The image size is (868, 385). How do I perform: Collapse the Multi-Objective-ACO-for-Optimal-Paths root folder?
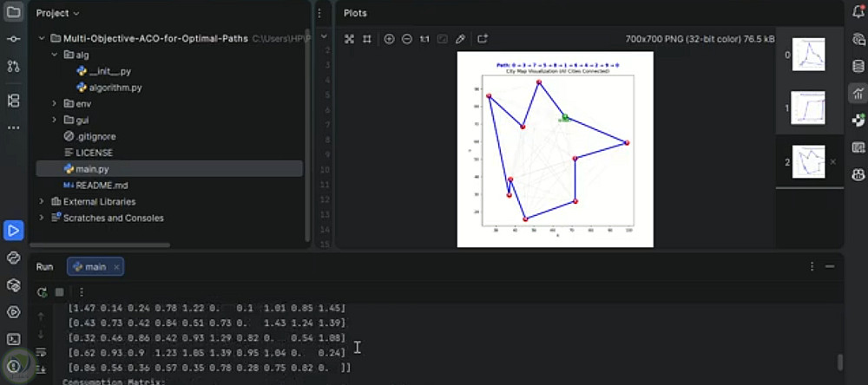pyautogui.click(x=41, y=39)
